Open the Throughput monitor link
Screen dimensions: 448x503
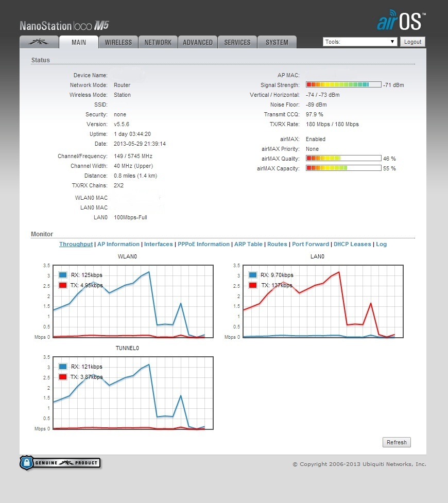(76, 244)
